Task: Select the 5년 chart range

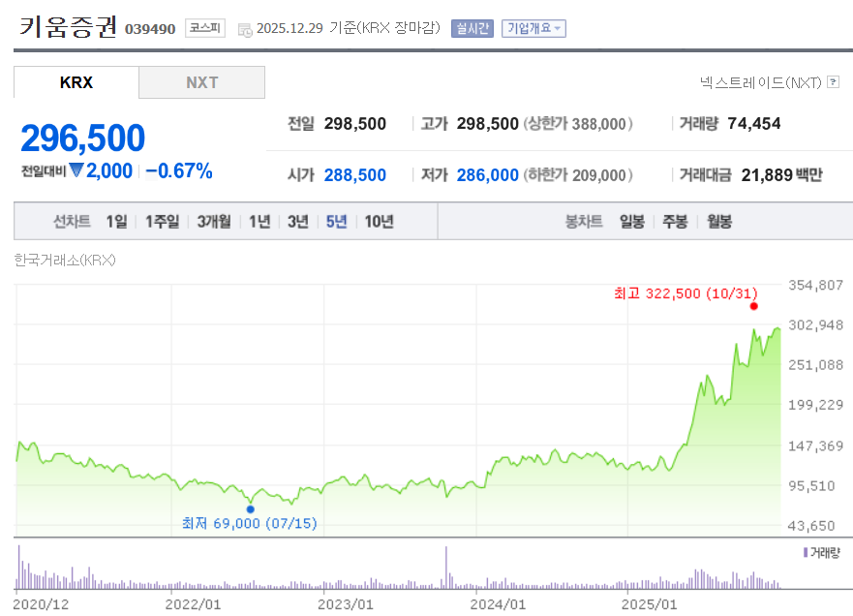Action: (336, 222)
